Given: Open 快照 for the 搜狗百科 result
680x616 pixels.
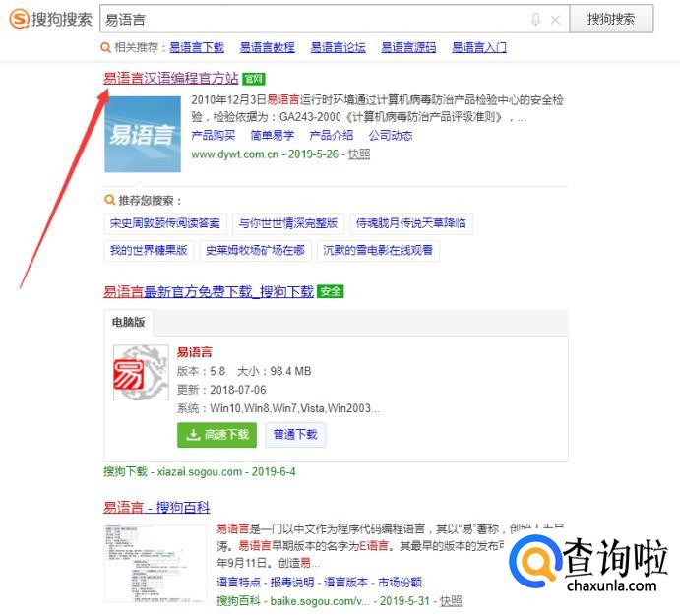Looking at the screenshot, I should 451,601.
